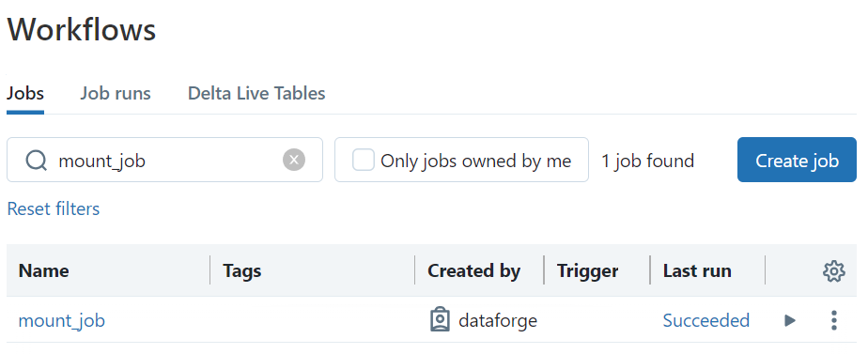This screenshot has height=354, width=868.
Task: Click the dataforge creator badge icon
Action: tap(440, 320)
